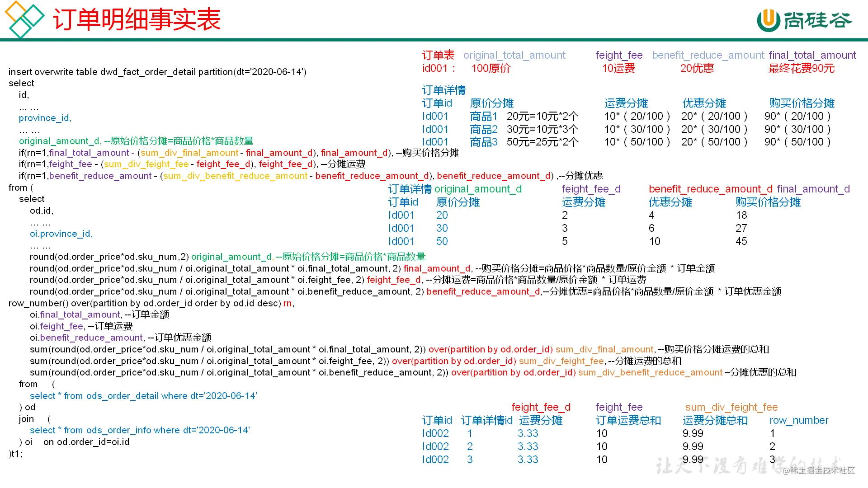Click the formula 30元=10元*3个

tap(542, 129)
